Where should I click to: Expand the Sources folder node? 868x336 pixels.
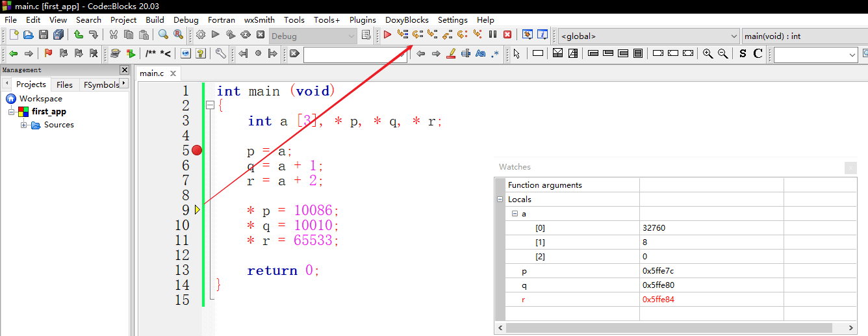[x=24, y=125]
